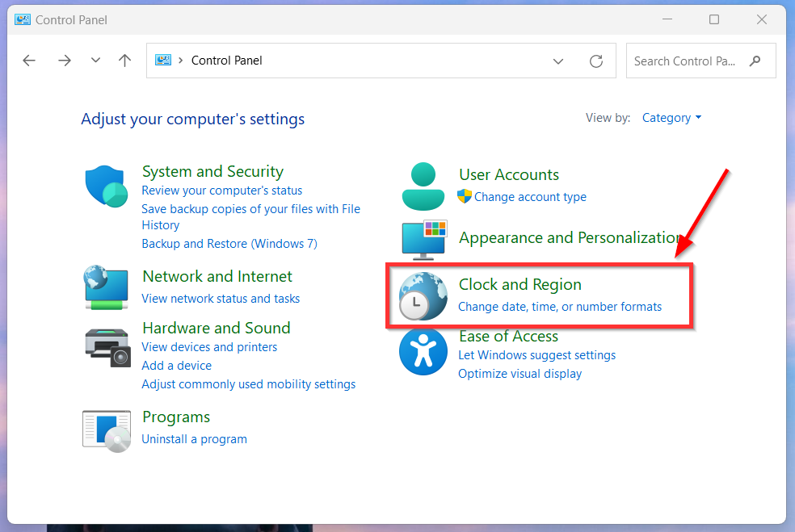Open the View by Category dropdown
Image resolution: width=795 pixels, height=532 pixels.
(x=671, y=118)
